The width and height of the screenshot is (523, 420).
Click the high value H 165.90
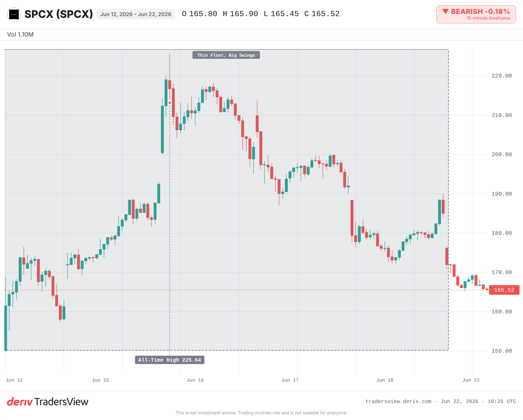coord(240,14)
